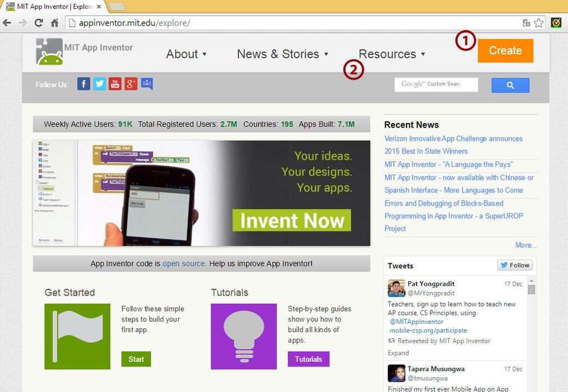Viewport: 568px width, 392px height.
Task: Click the address bar URL
Action: 134,23
